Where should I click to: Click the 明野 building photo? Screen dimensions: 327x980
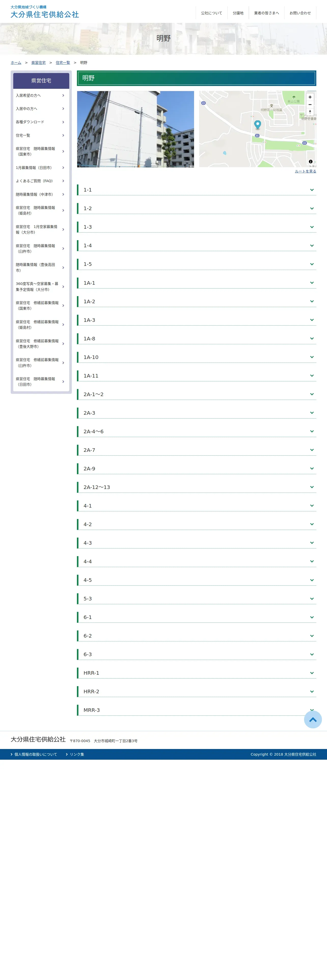pyautogui.click(x=135, y=129)
